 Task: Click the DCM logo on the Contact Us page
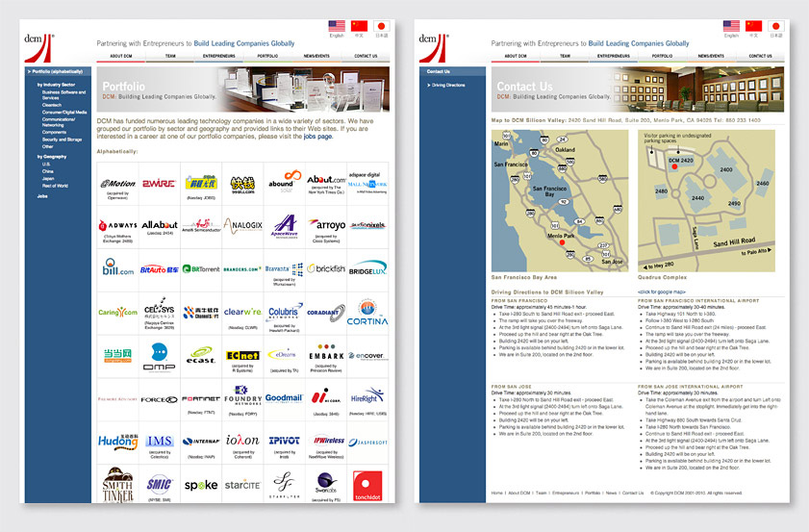tap(434, 48)
